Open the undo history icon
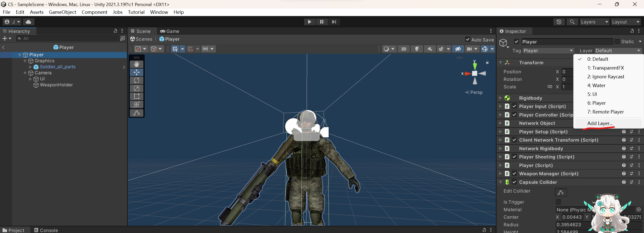 pyautogui.click(x=559, y=22)
